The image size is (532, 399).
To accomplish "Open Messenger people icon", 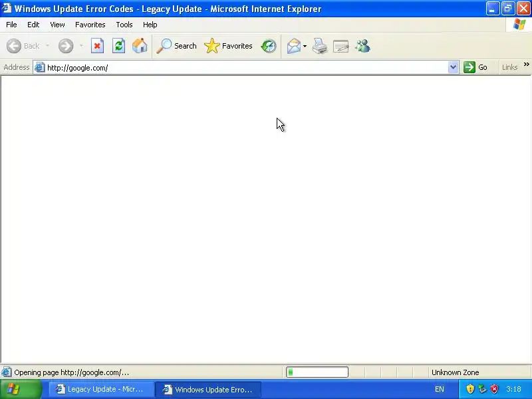I will click(362, 46).
